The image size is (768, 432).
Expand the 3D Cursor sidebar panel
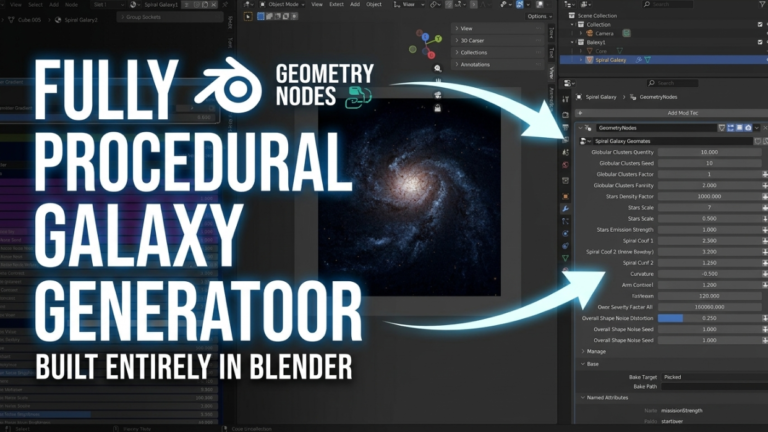tap(497, 41)
